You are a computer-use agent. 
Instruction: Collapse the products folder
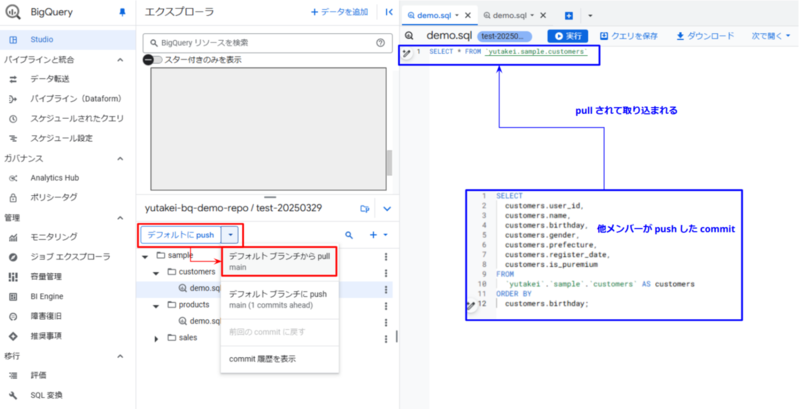157,305
